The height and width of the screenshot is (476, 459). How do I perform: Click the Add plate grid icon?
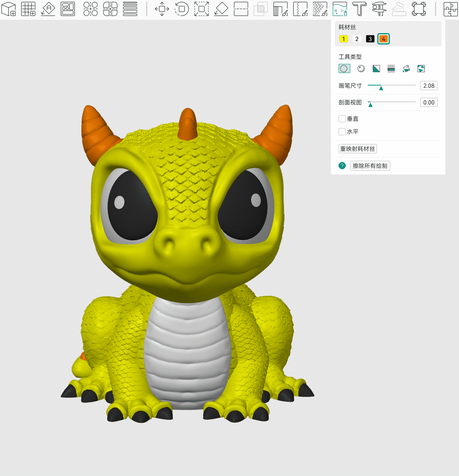(x=28, y=9)
